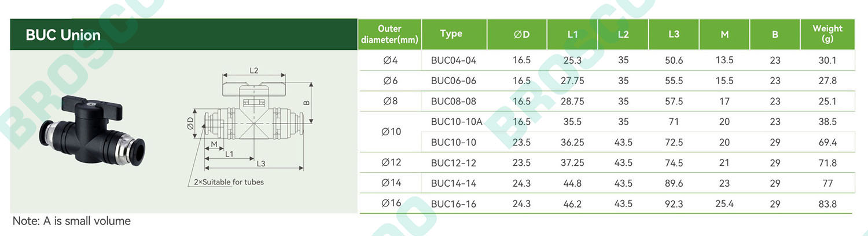This screenshot has height=236, width=868.
Task: Click the BUC16-16 type cell
Action: (x=454, y=204)
